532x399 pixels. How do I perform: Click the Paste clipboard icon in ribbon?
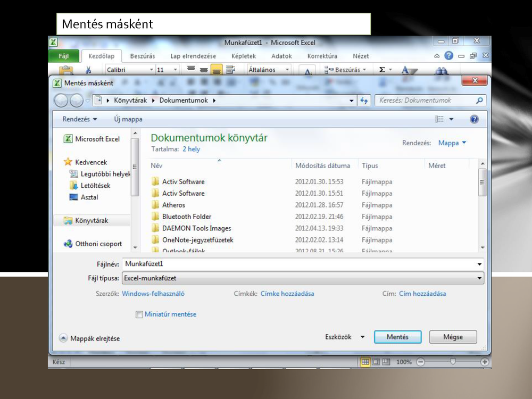point(66,70)
